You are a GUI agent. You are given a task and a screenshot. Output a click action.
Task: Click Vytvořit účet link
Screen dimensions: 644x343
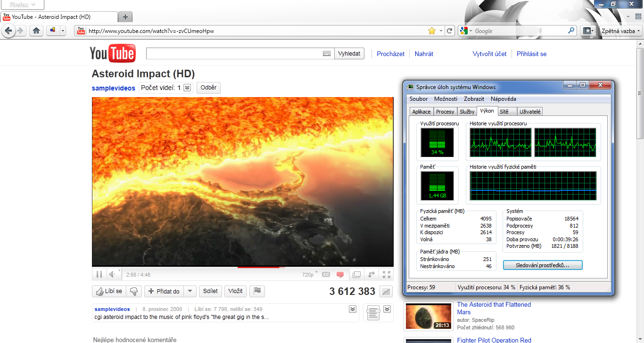(489, 54)
